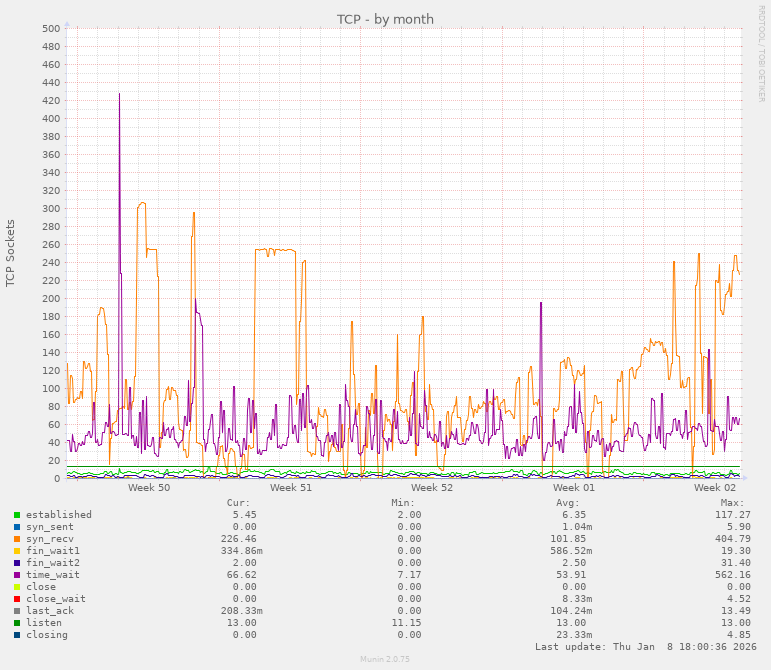Click the syn_recv orange legend swatch

click(x=17, y=539)
